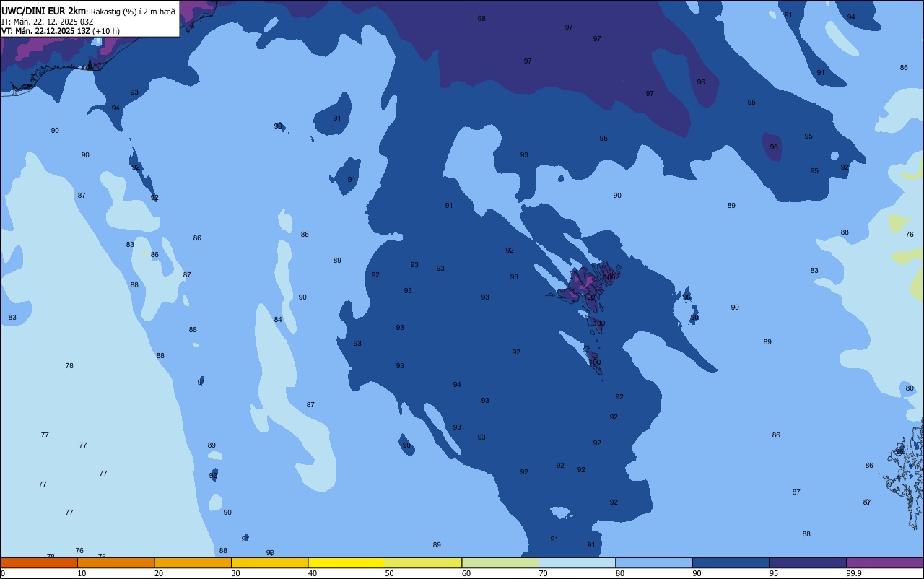The width and height of the screenshot is (924, 579).
Task: Click the "84" humidity value on the map
Action: pyautogui.click(x=278, y=320)
